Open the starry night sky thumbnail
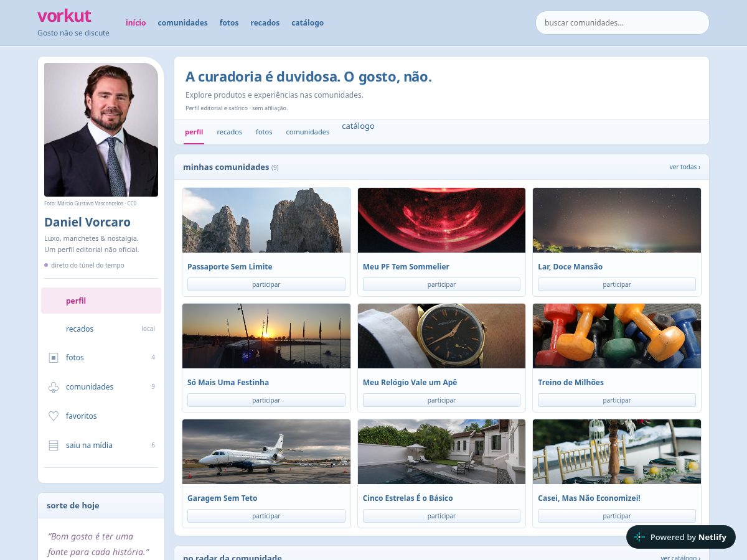747x560 pixels. 617,220
